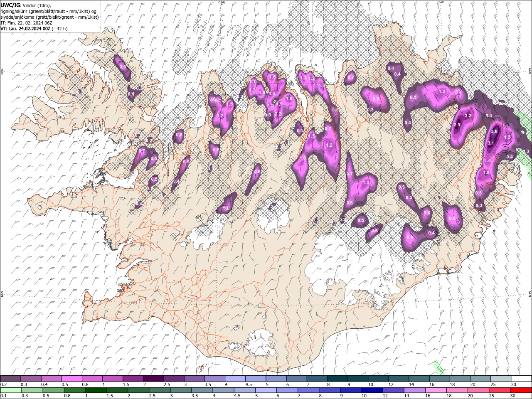Click the pale green 0.1 swatch in the lower legend
Image resolution: width=532 pixels, height=399 pixels.
click(10, 390)
